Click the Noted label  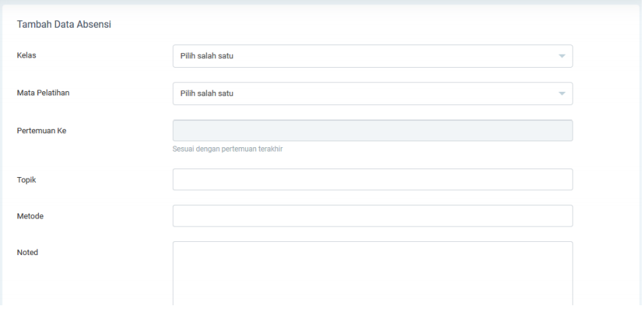[27, 252]
